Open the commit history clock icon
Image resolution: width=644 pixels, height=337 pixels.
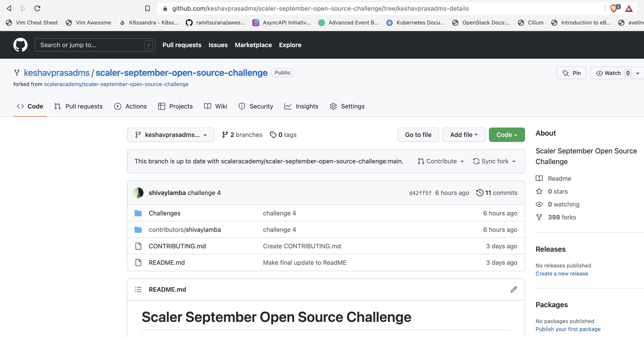[479, 193]
